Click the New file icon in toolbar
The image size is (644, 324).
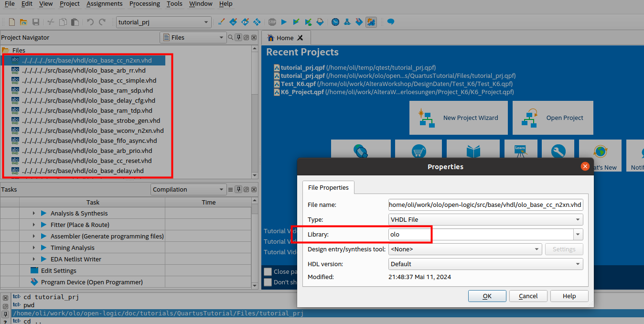(x=12, y=22)
